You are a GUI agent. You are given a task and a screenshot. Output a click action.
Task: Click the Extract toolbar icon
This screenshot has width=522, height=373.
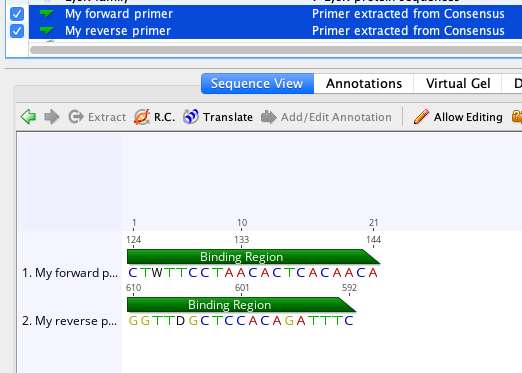76,117
